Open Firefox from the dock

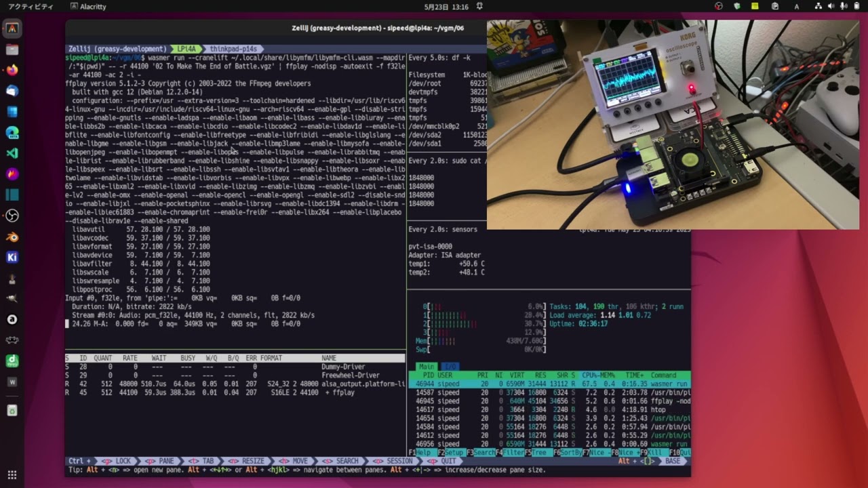pyautogui.click(x=12, y=70)
